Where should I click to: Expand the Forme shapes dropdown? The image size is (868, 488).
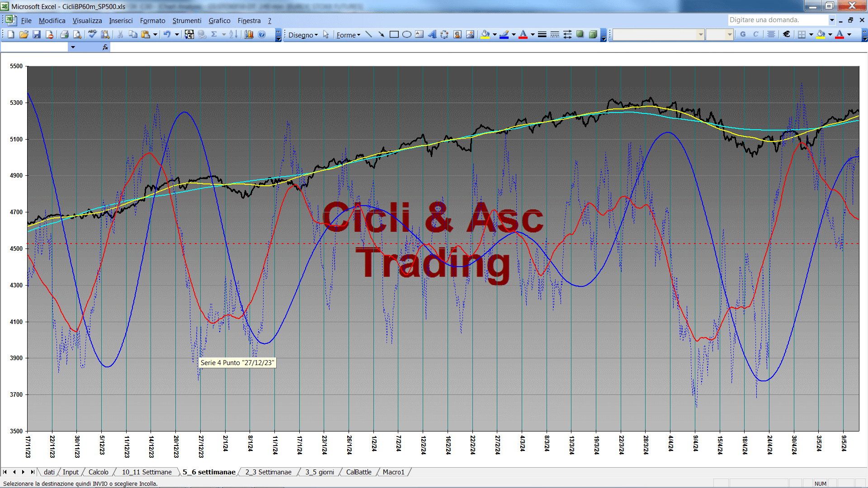[x=348, y=35]
